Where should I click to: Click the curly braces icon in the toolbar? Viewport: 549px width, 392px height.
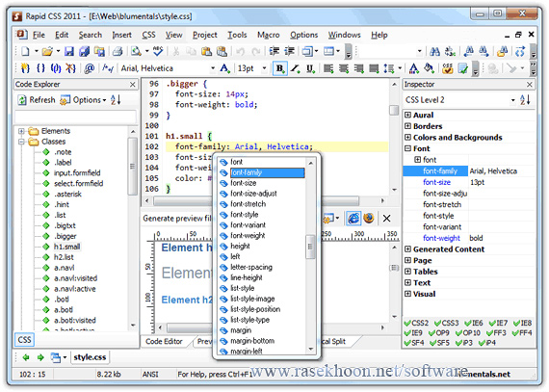pos(40,67)
